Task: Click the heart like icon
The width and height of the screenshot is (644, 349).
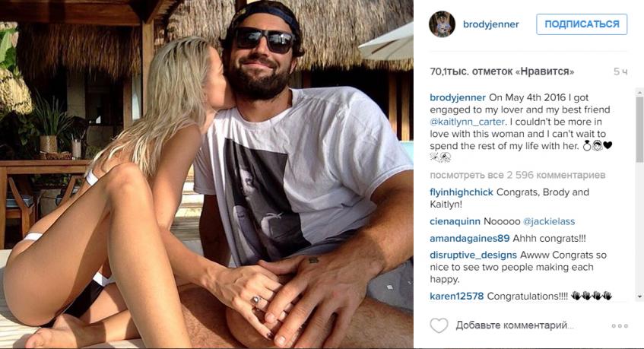Action: [439, 325]
